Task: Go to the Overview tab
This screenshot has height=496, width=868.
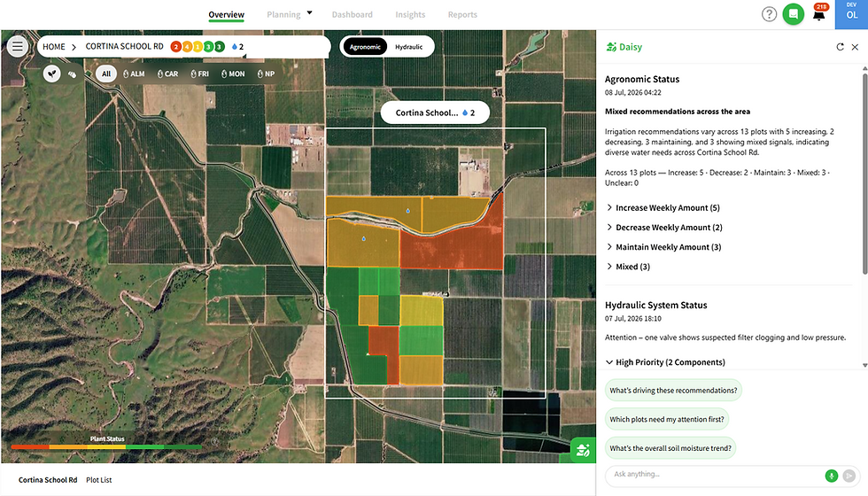Action: point(227,15)
